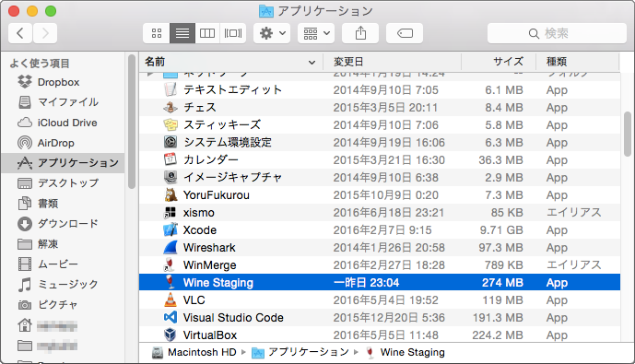Select アプリケーション in the sidebar

pyautogui.click(x=63, y=163)
